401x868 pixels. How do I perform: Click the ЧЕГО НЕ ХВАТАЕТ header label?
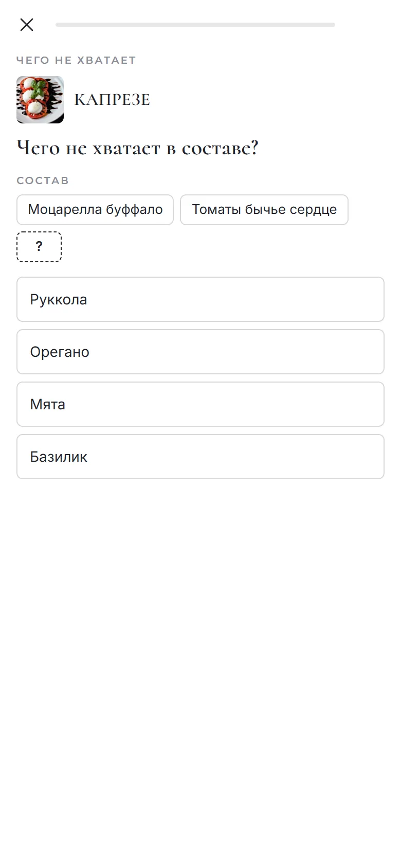pos(76,60)
